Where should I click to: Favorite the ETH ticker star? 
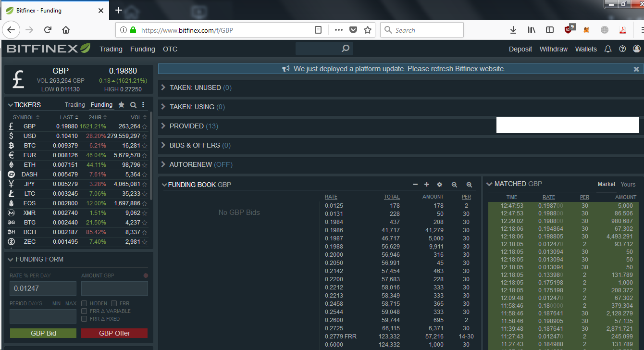click(x=145, y=165)
